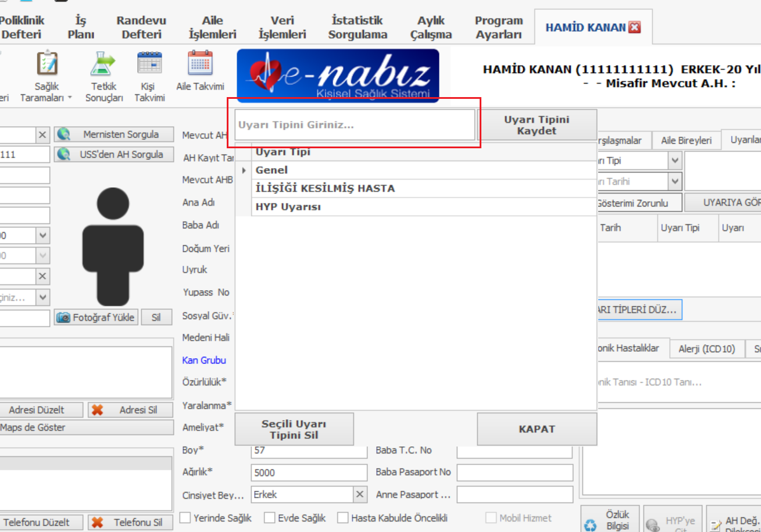Select İLİŞİĞİ KESİLMİŞ HASTA row
761x532 pixels.
pos(423,188)
